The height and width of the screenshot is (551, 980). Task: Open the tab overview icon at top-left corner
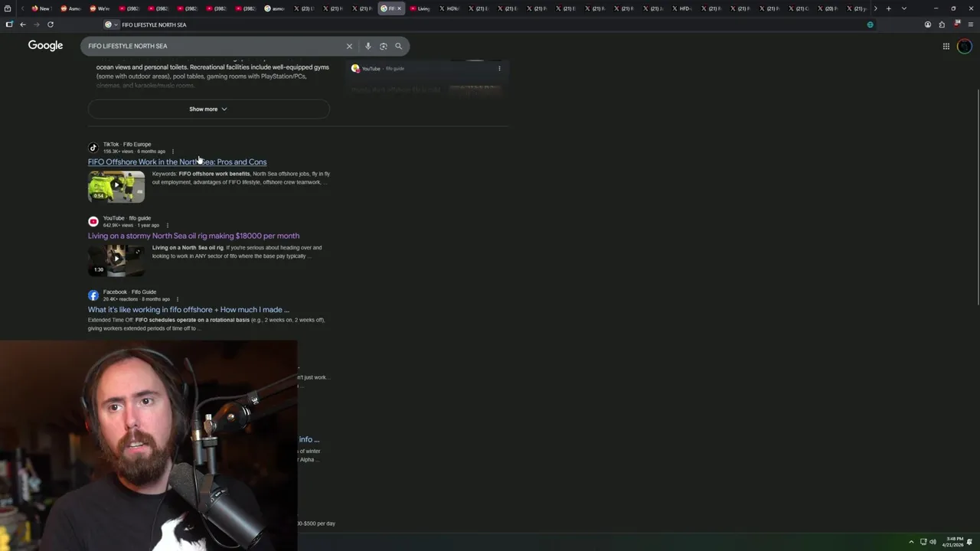[8, 8]
